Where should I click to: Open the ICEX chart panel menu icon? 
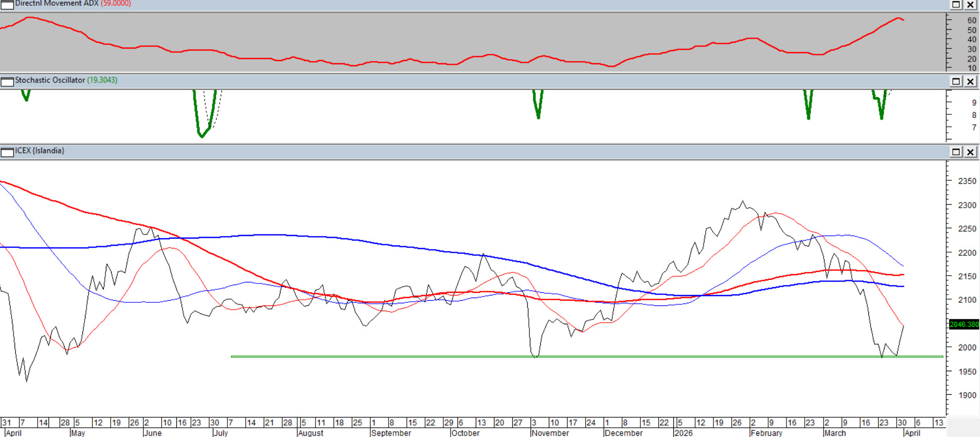[x=7, y=152]
